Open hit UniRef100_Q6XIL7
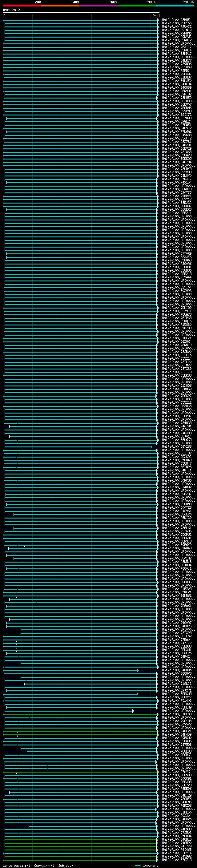 click(x=176, y=47)
